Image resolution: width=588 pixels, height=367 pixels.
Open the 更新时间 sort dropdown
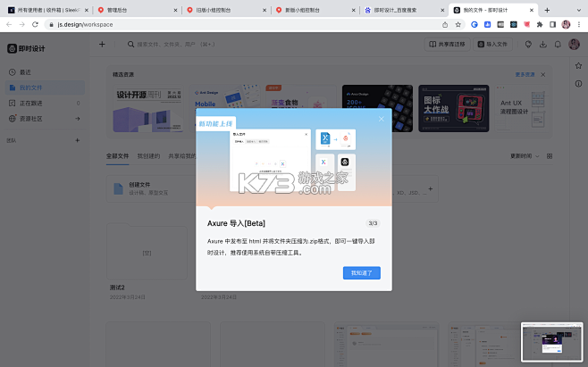[525, 156]
